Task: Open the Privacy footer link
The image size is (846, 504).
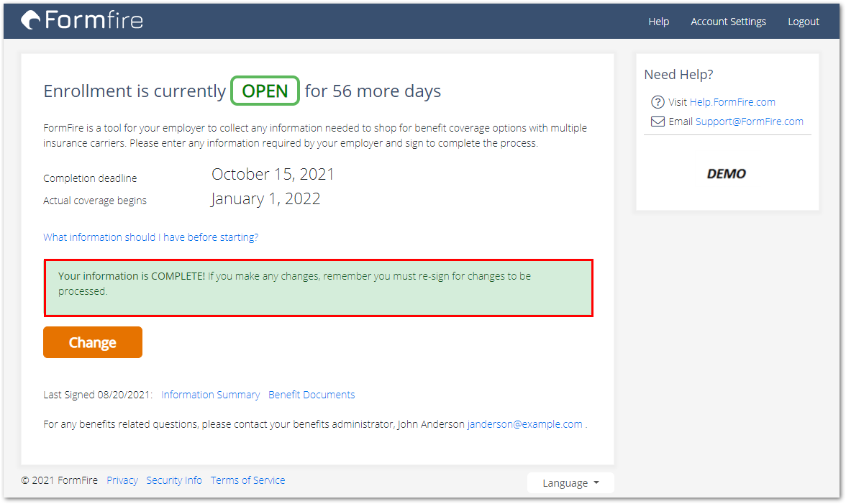Action: [x=122, y=480]
